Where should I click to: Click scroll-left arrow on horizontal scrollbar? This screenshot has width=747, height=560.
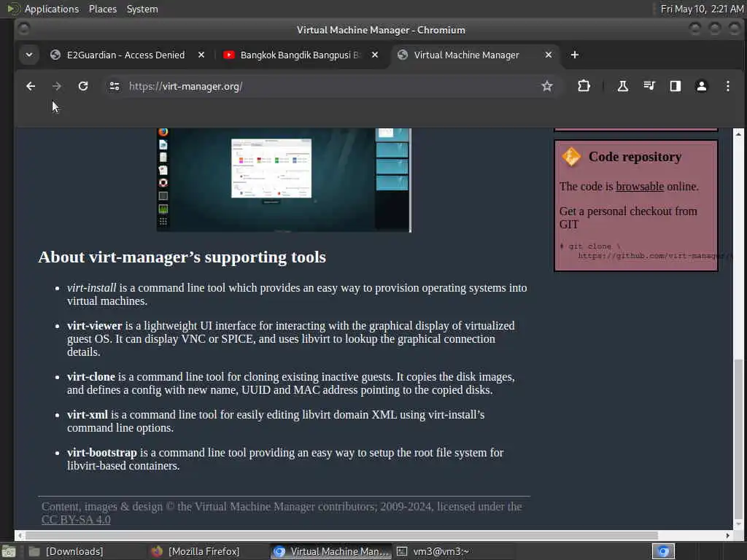tap(20, 535)
